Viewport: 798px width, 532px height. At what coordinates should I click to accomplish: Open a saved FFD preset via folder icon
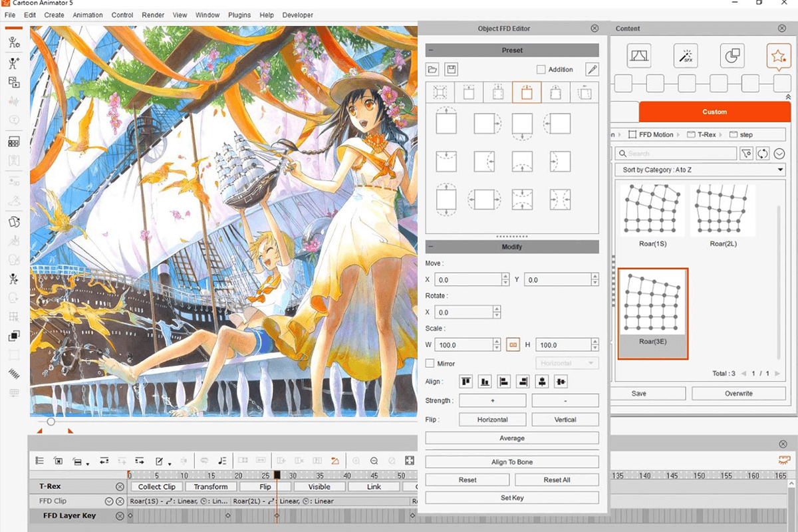(432, 68)
